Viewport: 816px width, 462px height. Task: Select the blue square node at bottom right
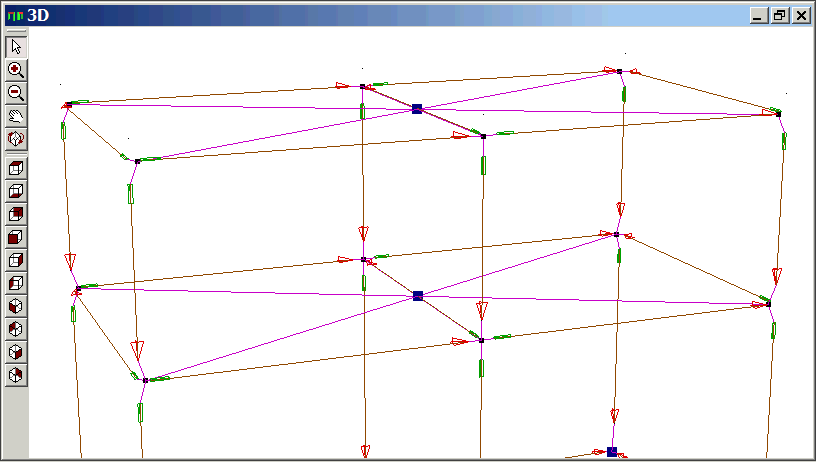(x=612, y=452)
